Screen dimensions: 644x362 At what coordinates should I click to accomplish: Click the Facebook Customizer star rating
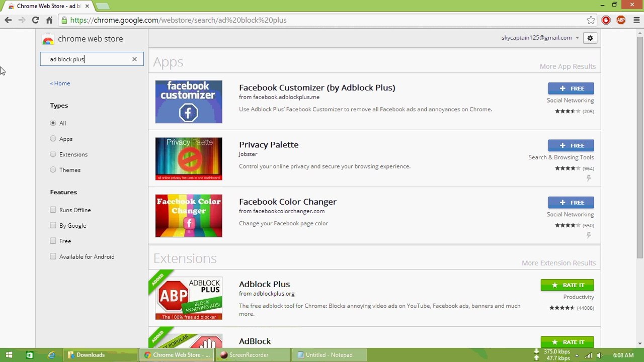click(568, 112)
